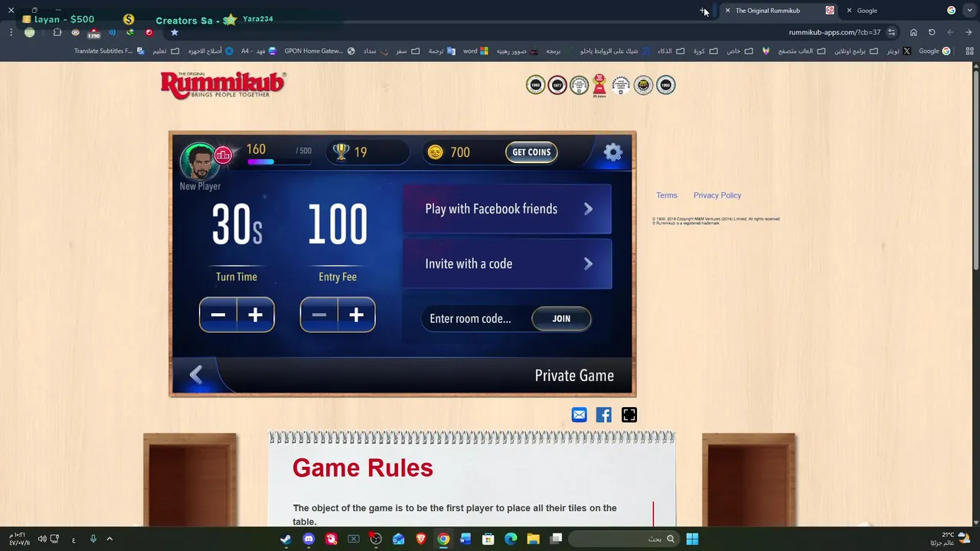
Task: Click the browser home button
Action: [x=913, y=32]
